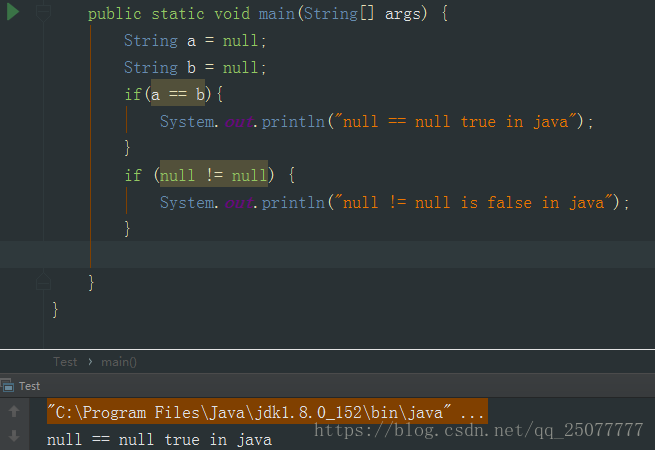Viewport: 655px width, 450px height.
Task: Run main method with green gutter arrow
Action: pos(13,12)
